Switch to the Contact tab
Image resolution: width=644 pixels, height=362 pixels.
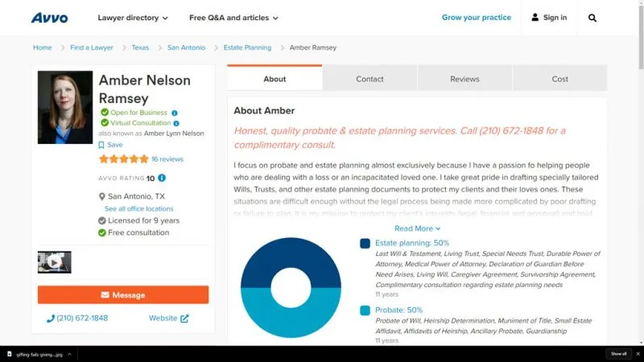(x=369, y=79)
